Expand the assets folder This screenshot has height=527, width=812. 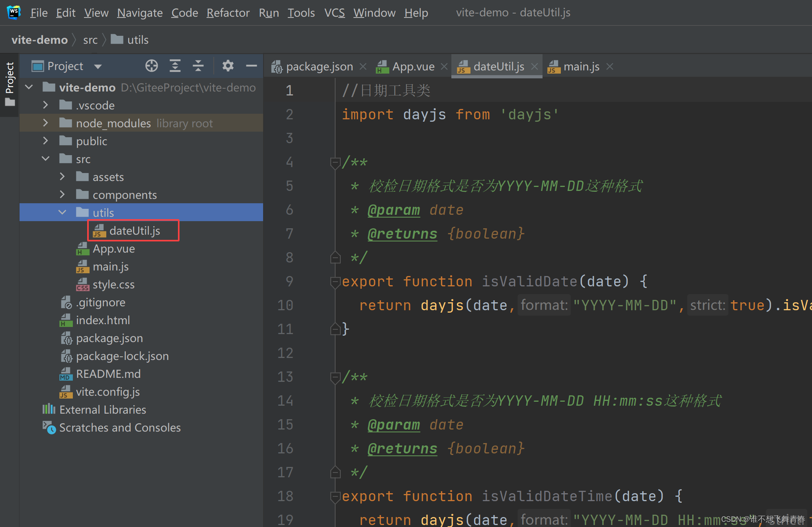coord(62,177)
